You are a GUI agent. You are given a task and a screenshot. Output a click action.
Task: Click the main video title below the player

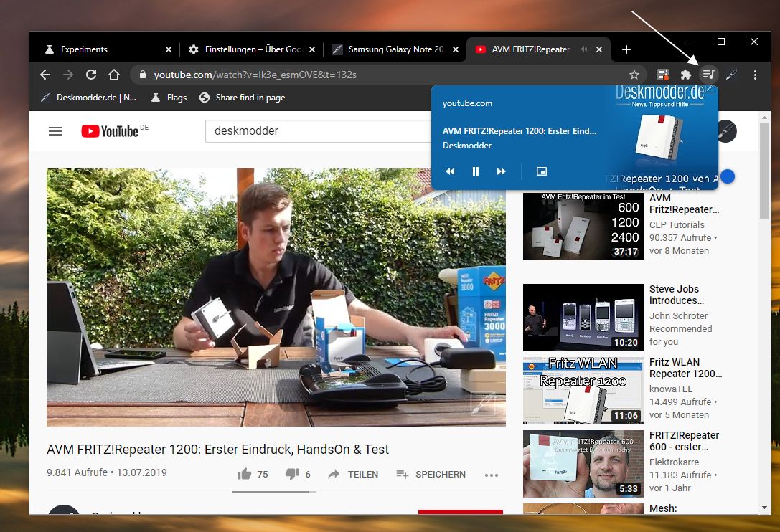218,450
